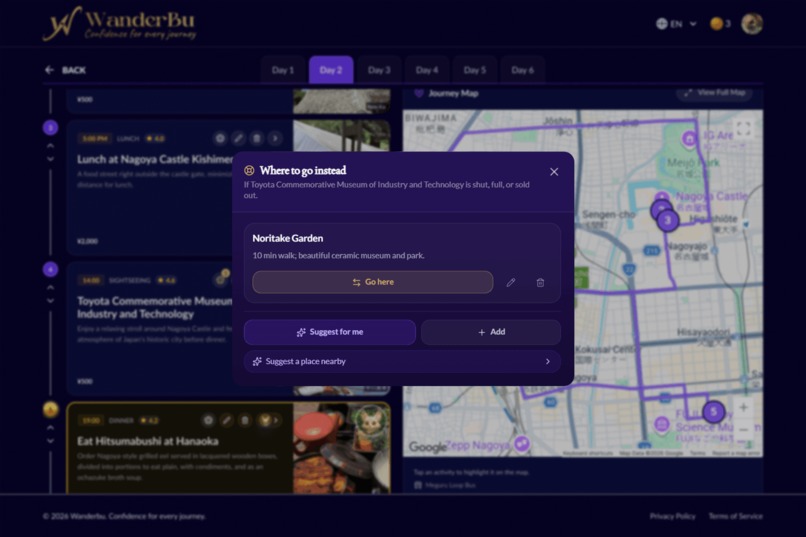Select Lunch at Nagoya Castle card title
806x537 pixels.
tap(155, 159)
